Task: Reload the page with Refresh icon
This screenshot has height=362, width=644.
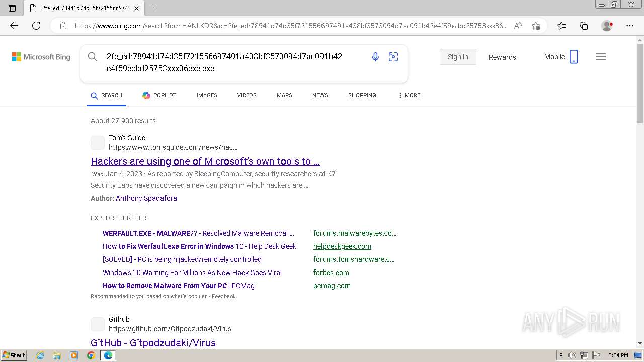Action: tap(36, 26)
